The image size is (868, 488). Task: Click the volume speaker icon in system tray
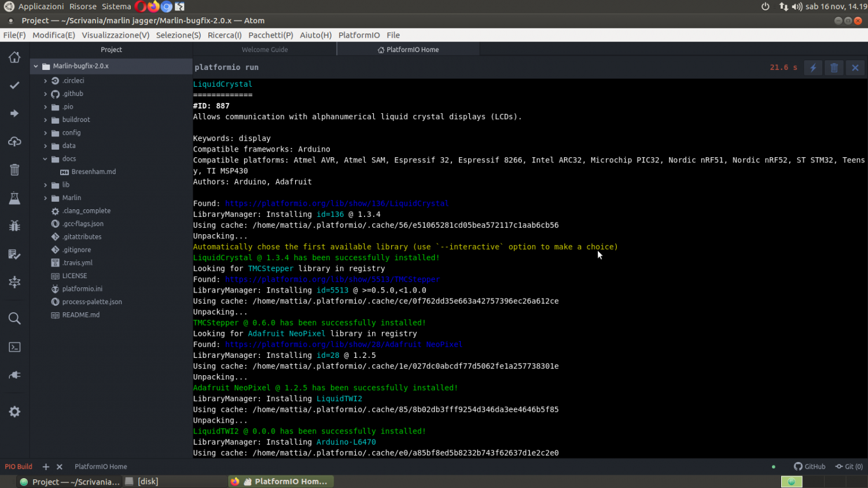click(797, 6)
